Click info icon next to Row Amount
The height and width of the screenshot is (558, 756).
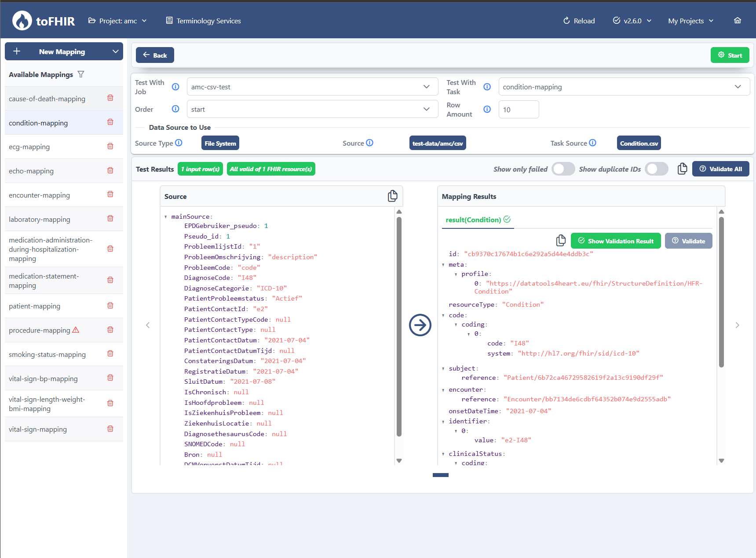pyautogui.click(x=487, y=110)
